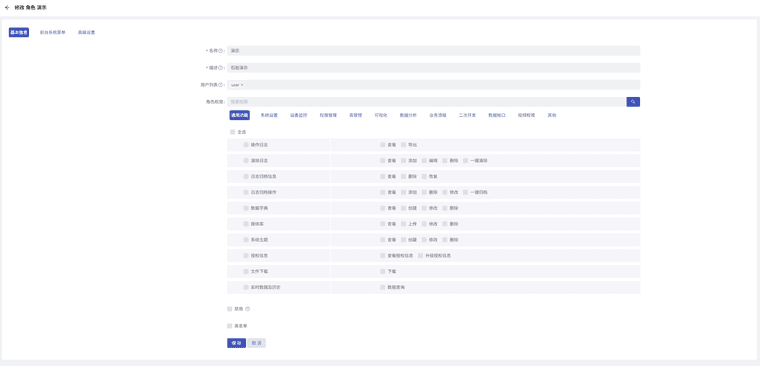Click the help icon beside 名称
Viewport: 760px width, 366px height.
tap(221, 50)
